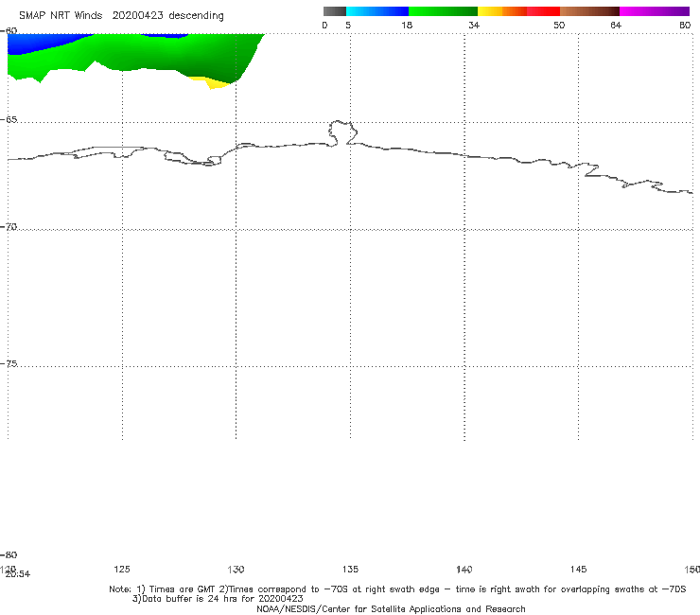Click the '5' label under color bar
The width and height of the screenshot is (700, 615).
[348, 25]
